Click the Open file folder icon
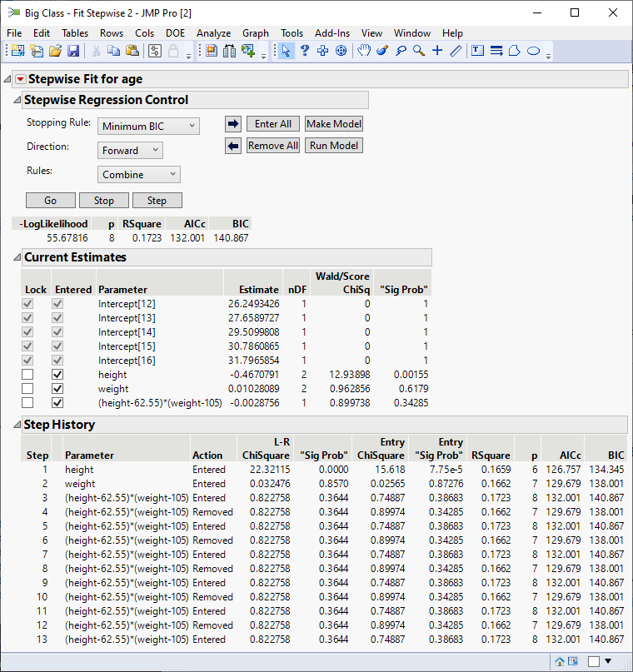The width and height of the screenshot is (633, 672). (55, 51)
